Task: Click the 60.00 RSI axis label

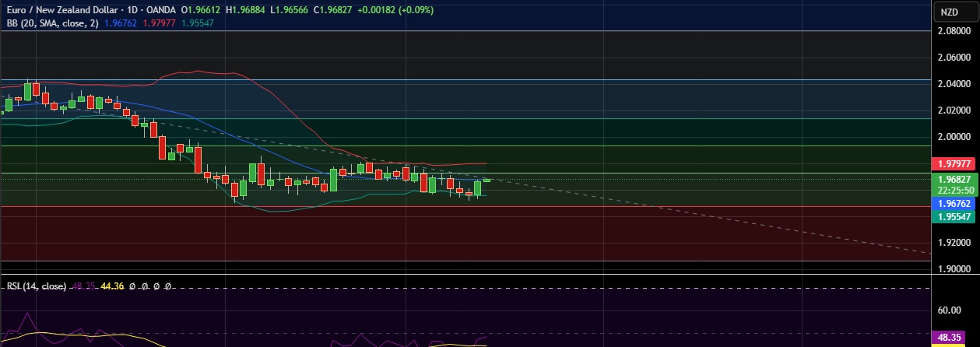Action: 949,310
